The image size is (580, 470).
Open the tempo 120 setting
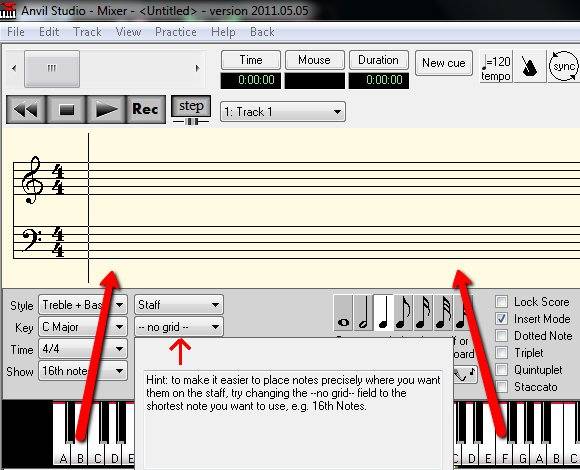click(496, 67)
